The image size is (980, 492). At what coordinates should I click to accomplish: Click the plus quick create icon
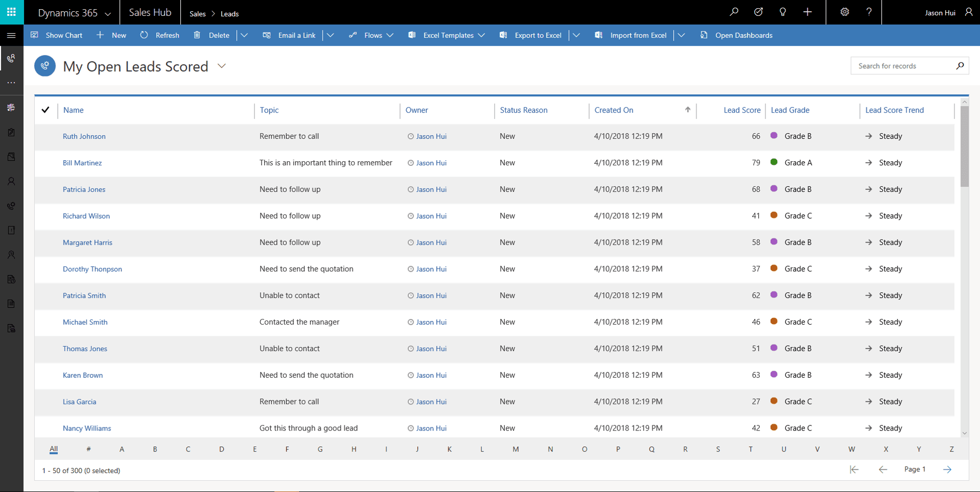click(x=807, y=12)
